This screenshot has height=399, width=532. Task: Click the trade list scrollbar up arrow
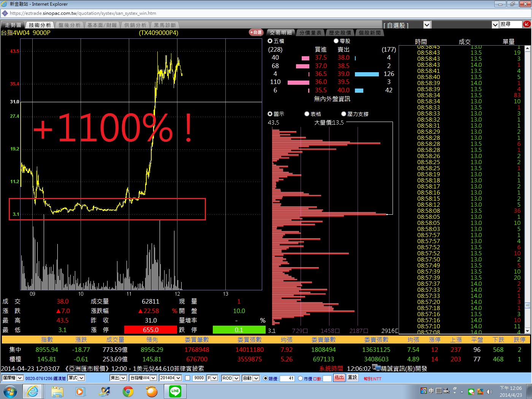[x=527, y=49]
